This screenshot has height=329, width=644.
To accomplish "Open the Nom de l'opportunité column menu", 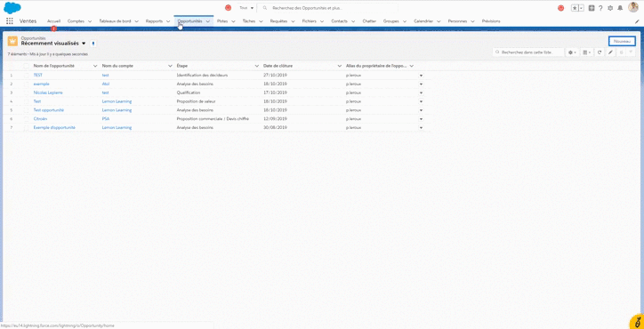I will point(95,66).
